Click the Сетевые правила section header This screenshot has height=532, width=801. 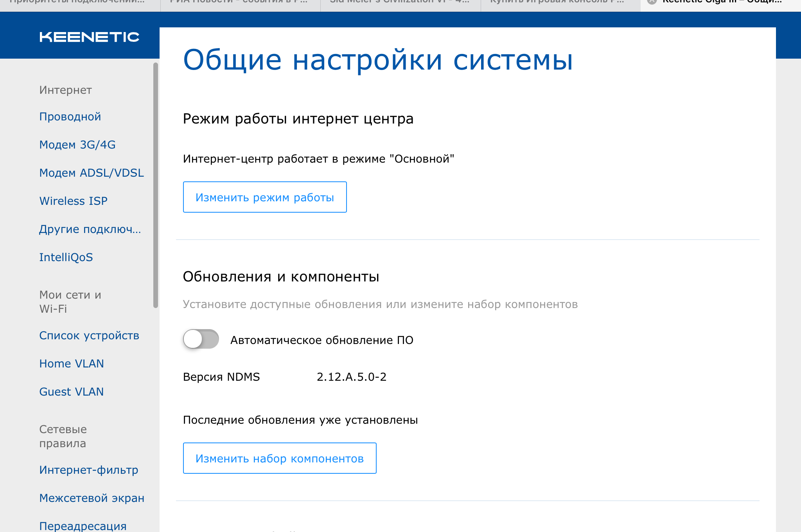(x=63, y=436)
